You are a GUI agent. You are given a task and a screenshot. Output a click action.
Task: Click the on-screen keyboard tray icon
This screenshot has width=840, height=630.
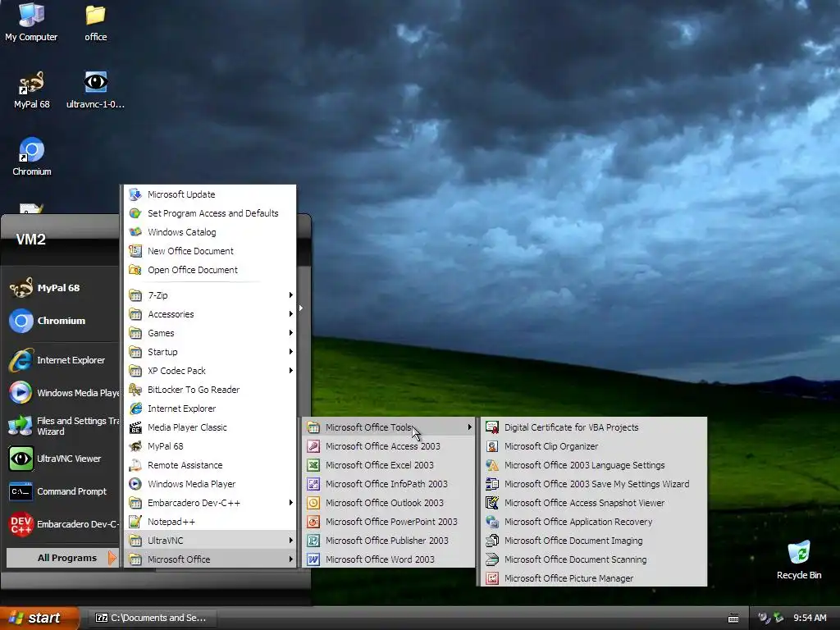tap(733, 619)
